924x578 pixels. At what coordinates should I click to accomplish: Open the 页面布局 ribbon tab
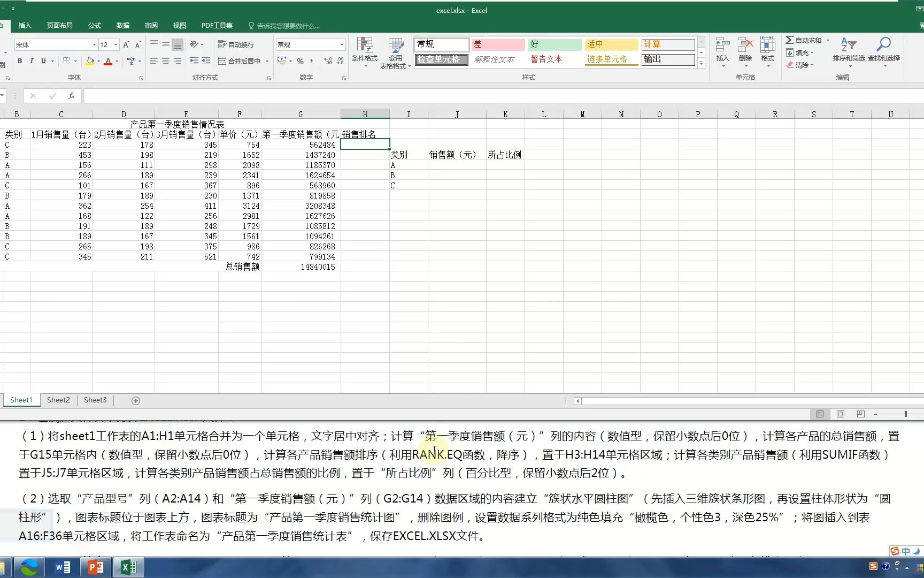point(59,25)
